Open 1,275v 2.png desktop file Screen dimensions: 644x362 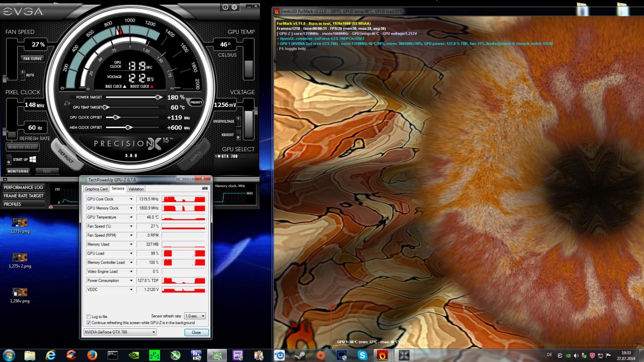20,261
